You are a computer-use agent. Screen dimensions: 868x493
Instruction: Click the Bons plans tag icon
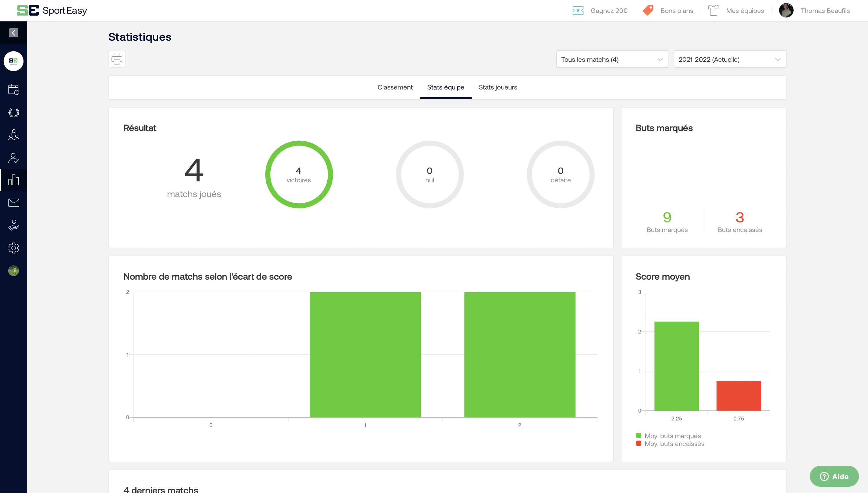click(x=648, y=10)
